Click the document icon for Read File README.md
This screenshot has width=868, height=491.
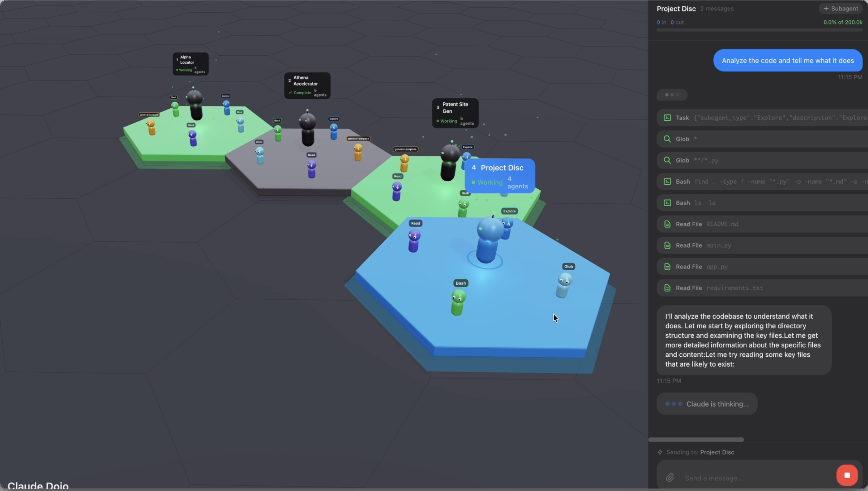click(667, 224)
